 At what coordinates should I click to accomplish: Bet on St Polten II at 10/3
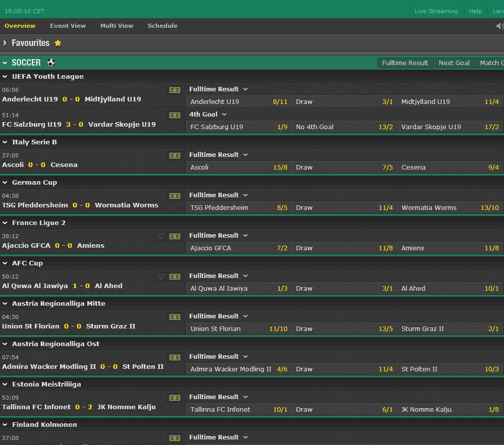[x=450, y=369]
